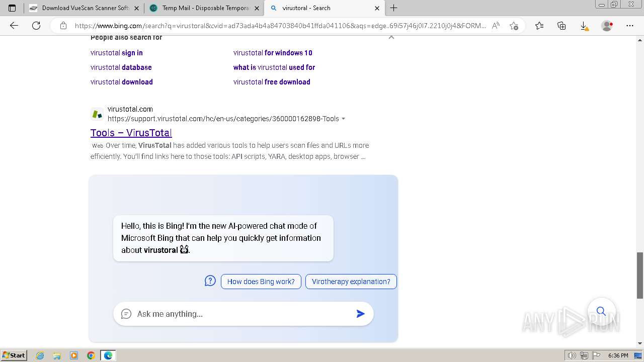Open Edge Settings and more menu
This screenshot has height=362, width=644.
pyautogui.click(x=630, y=26)
